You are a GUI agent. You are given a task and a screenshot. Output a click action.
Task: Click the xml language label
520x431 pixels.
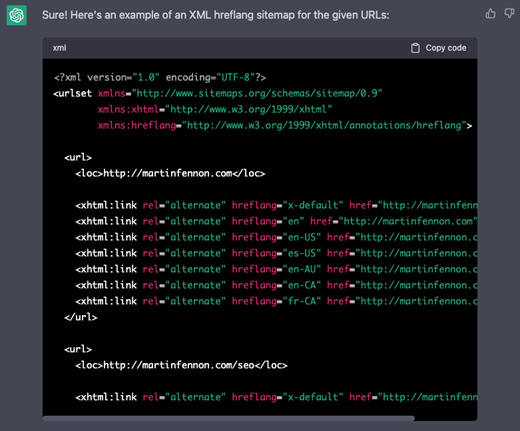[59, 48]
